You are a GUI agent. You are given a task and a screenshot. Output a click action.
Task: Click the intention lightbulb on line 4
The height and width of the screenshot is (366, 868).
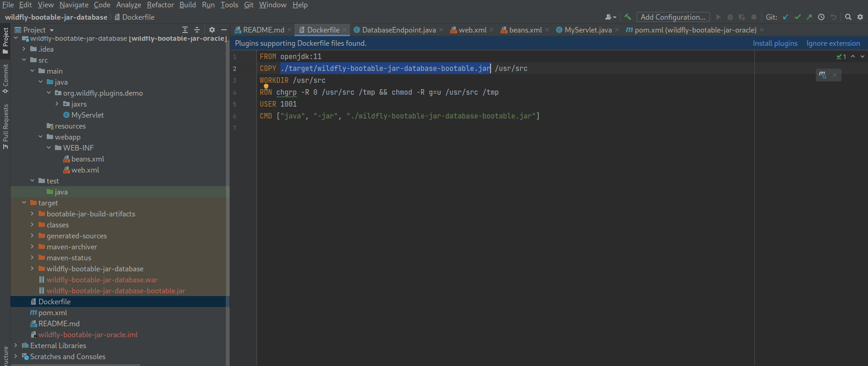click(266, 86)
